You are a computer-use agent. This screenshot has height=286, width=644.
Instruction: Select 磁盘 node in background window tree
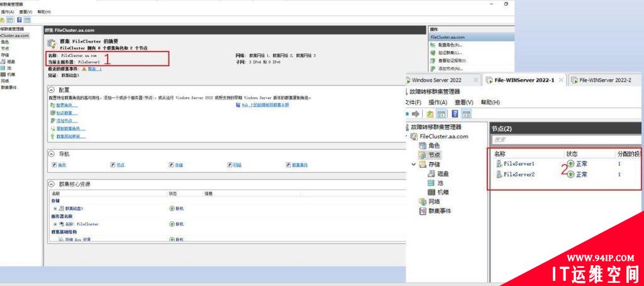coord(8,62)
